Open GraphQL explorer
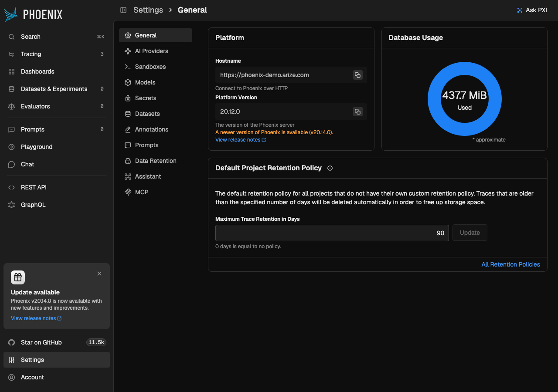Image resolution: width=558 pixels, height=392 pixels. [x=57, y=205]
